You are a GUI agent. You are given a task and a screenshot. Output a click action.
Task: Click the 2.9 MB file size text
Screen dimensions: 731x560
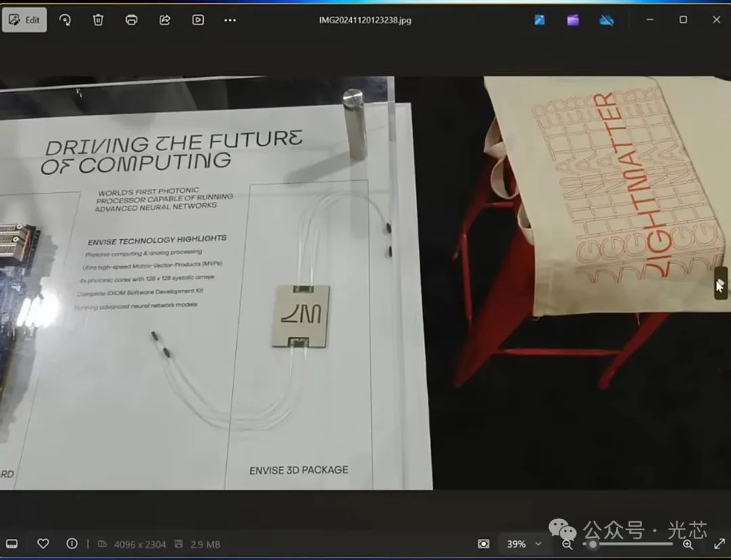[x=205, y=544]
